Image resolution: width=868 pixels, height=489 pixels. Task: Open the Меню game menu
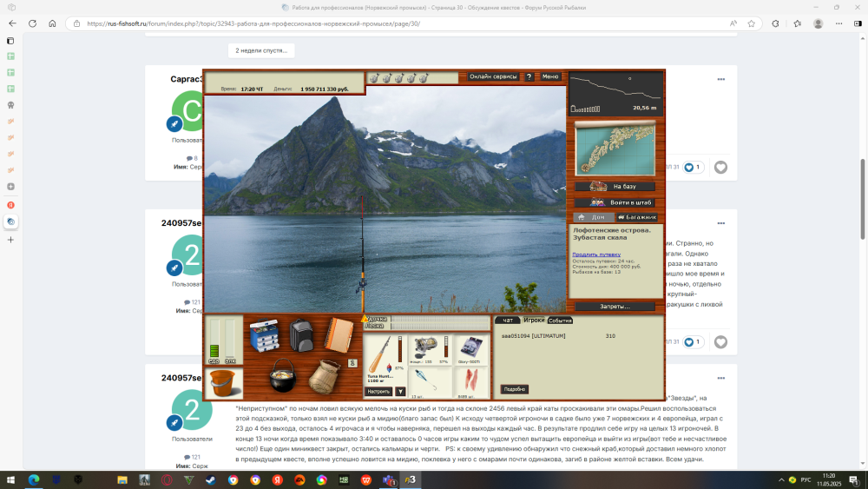[550, 76]
